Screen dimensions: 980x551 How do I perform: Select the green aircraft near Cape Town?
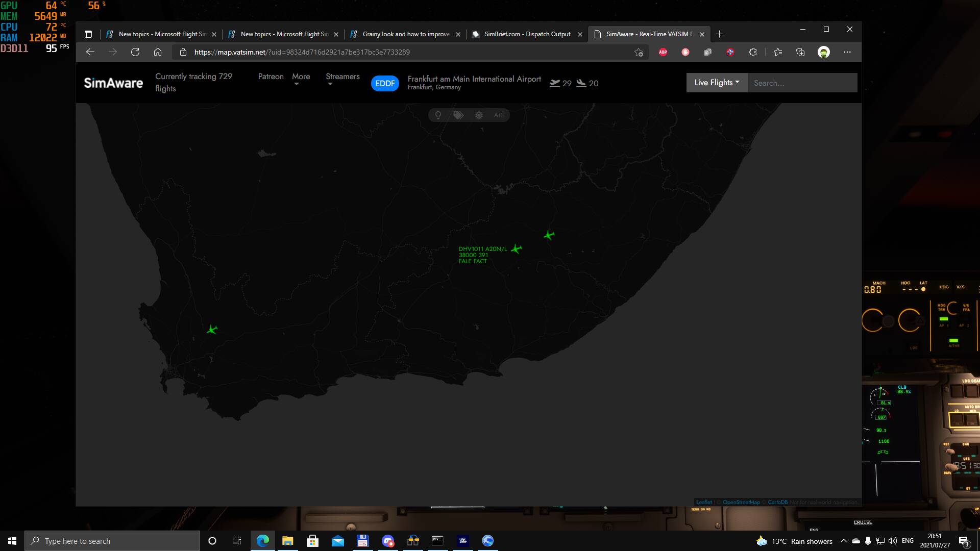click(x=212, y=330)
